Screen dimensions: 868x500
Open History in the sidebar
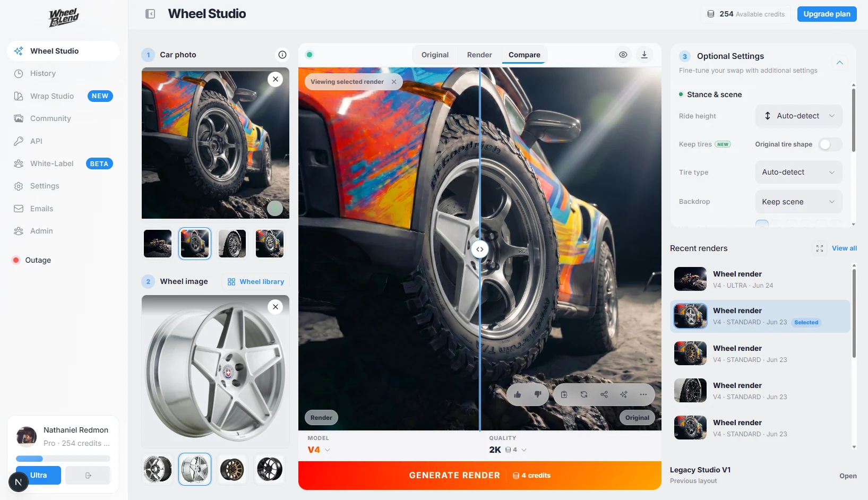pos(63,73)
